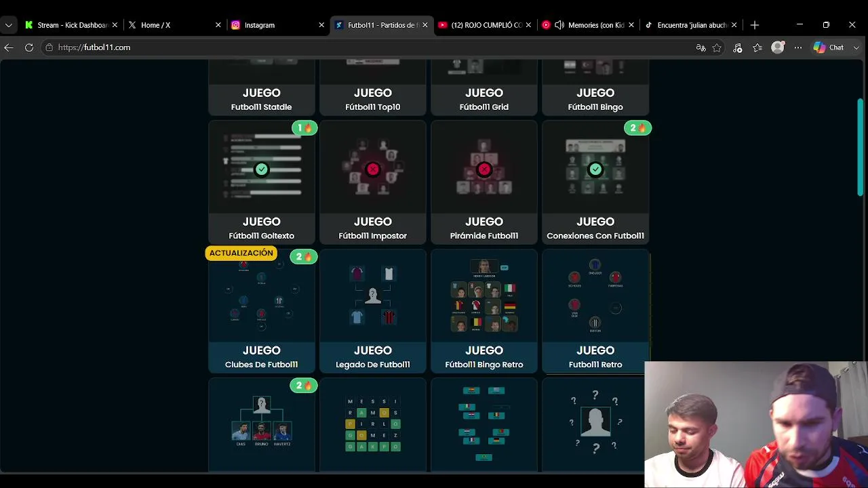Open a new browser tab
868x488 pixels.
coord(755,25)
